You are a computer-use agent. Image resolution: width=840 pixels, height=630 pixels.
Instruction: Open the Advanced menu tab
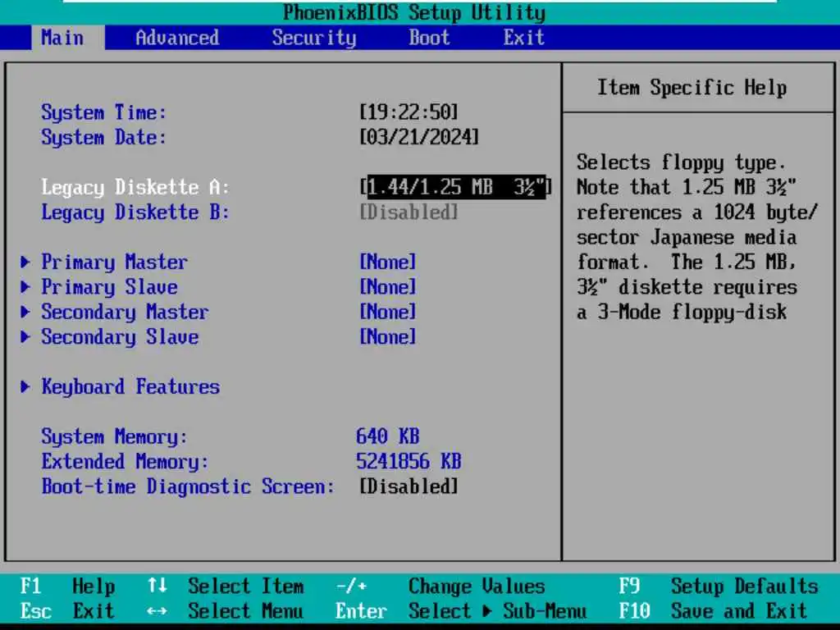coord(177,38)
